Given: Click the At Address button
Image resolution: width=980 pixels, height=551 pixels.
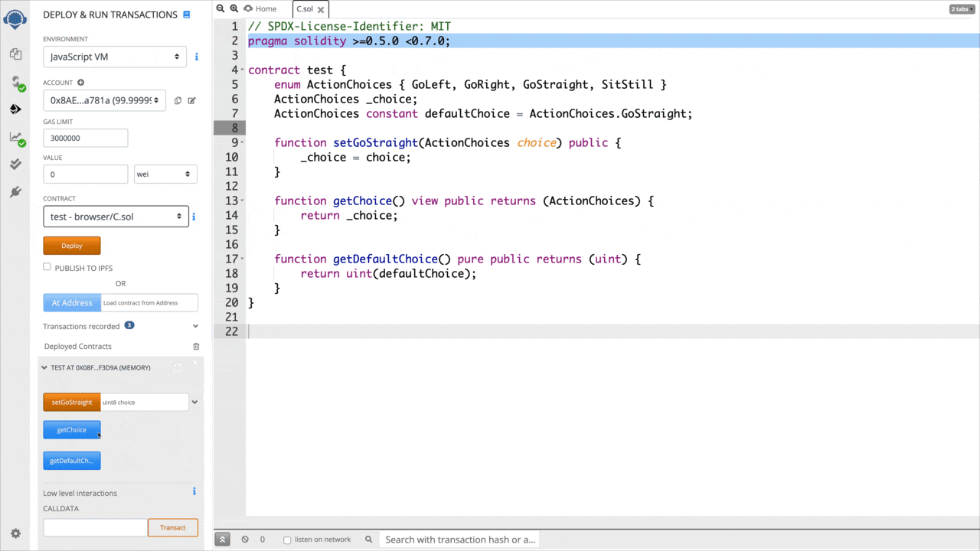Looking at the screenshot, I should click(72, 303).
